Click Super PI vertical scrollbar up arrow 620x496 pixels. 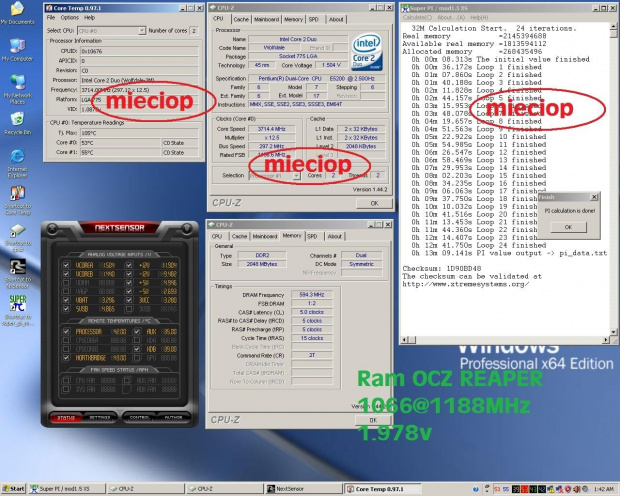coord(614,27)
